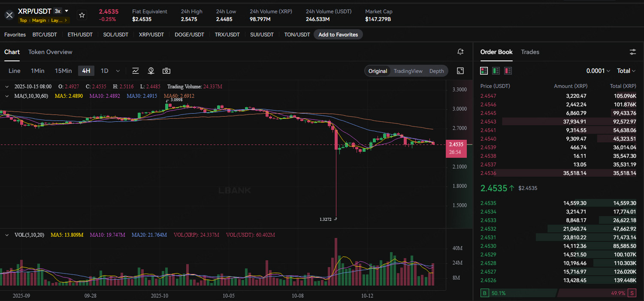
Task: Expand more time interval options chevron
Action: coord(118,71)
